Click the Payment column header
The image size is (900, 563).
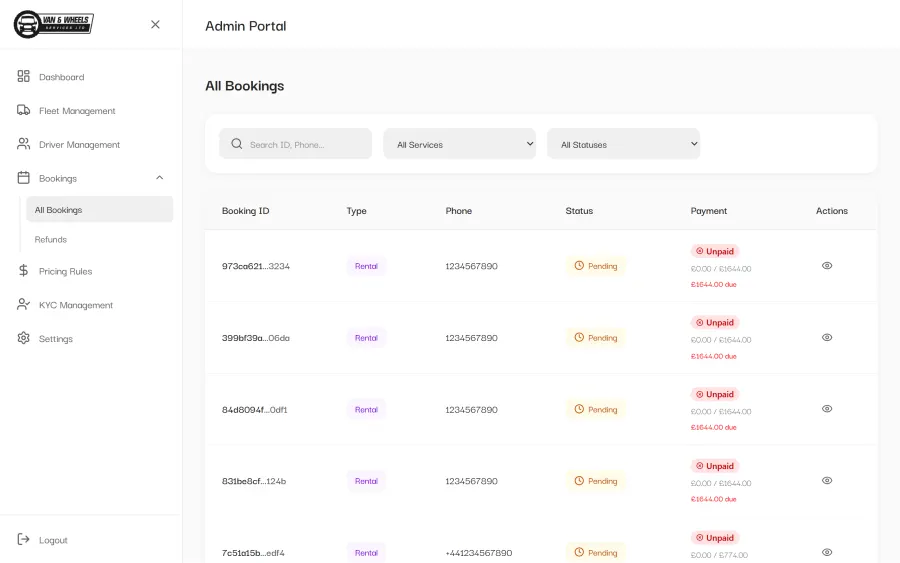pyautogui.click(x=709, y=211)
